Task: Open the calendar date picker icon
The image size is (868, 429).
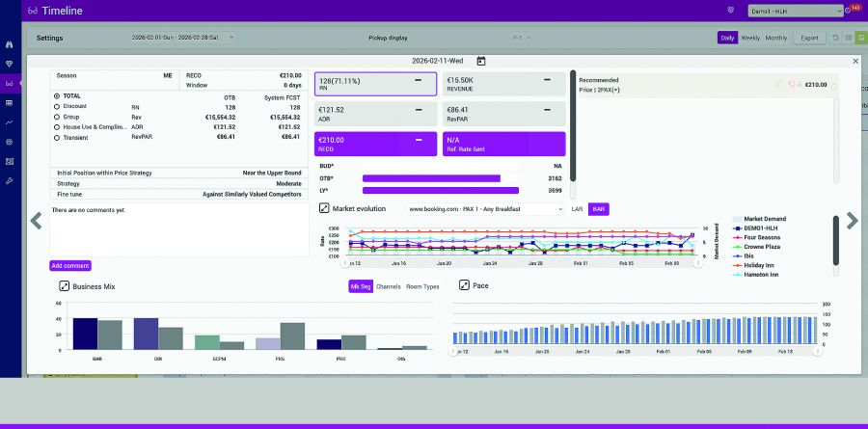Action: click(x=481, y=61)
